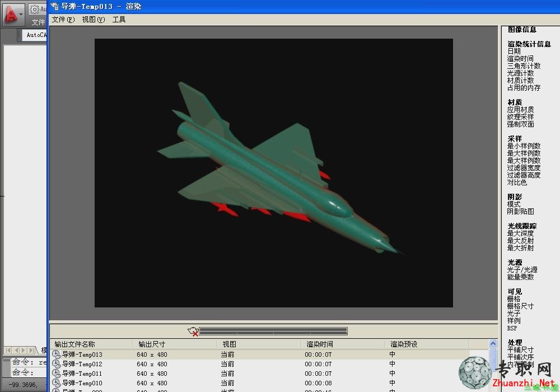Click the 当前 view cell of Temp012

[x=227, y=364]
